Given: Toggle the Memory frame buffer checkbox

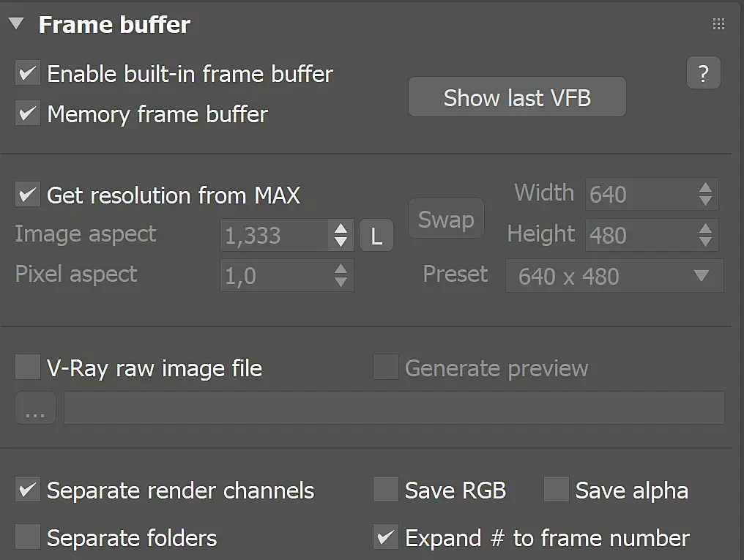Looking at the screenshot, I should pyautogui.click(x=28, y=114).
